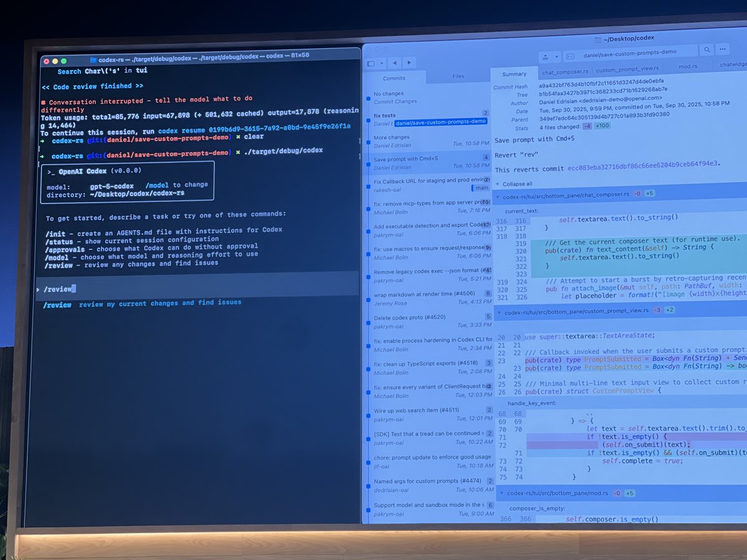
Task: Click the folder icon in terminal title bar
Action: 93,60
